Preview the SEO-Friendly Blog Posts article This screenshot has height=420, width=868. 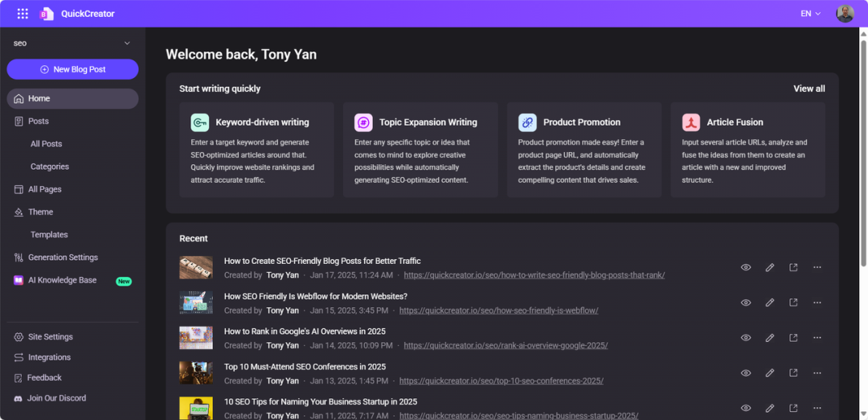746,268
